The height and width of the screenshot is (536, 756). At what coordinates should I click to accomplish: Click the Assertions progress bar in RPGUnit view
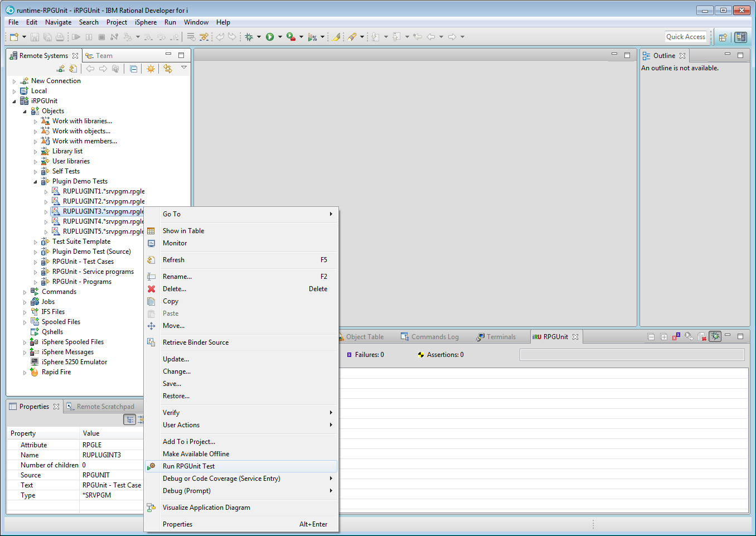coord(632,354)
